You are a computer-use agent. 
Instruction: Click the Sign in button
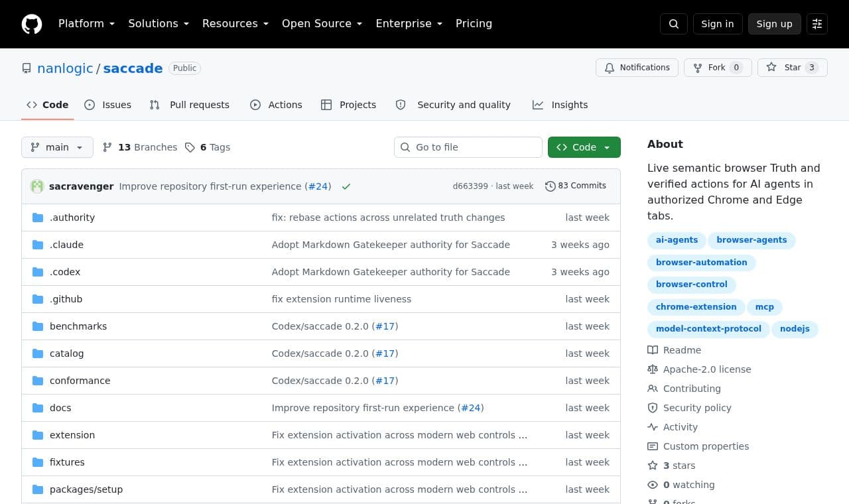(x=718, y=24)
